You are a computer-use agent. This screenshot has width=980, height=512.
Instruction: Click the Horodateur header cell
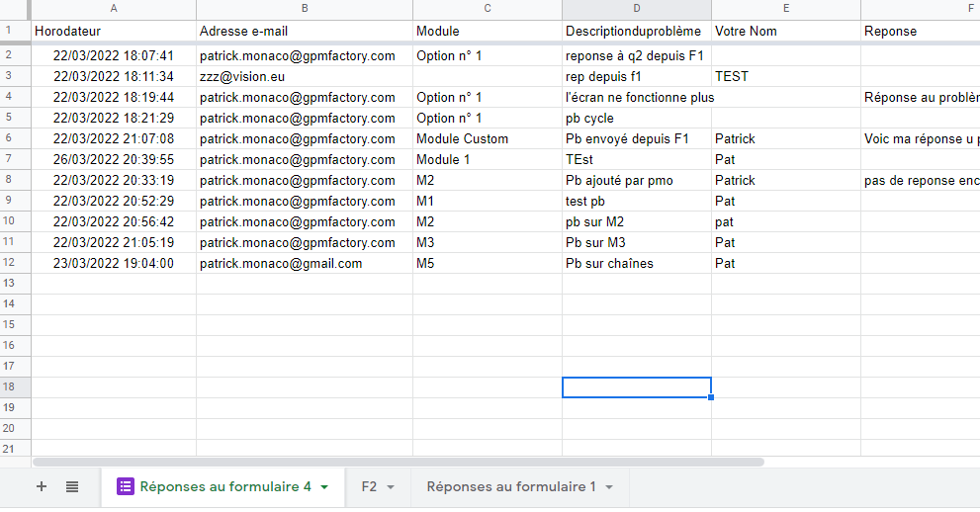coord(114,32)
